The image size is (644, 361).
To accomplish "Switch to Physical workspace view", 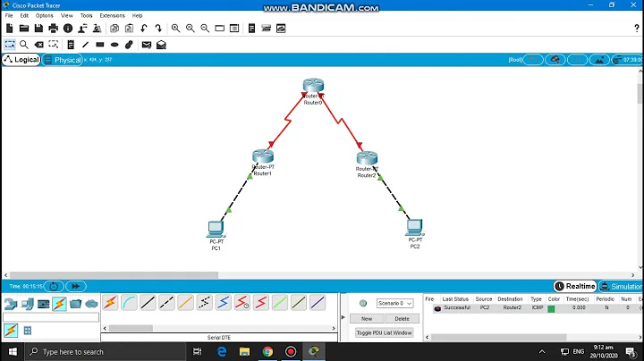I will coord(63,60).
